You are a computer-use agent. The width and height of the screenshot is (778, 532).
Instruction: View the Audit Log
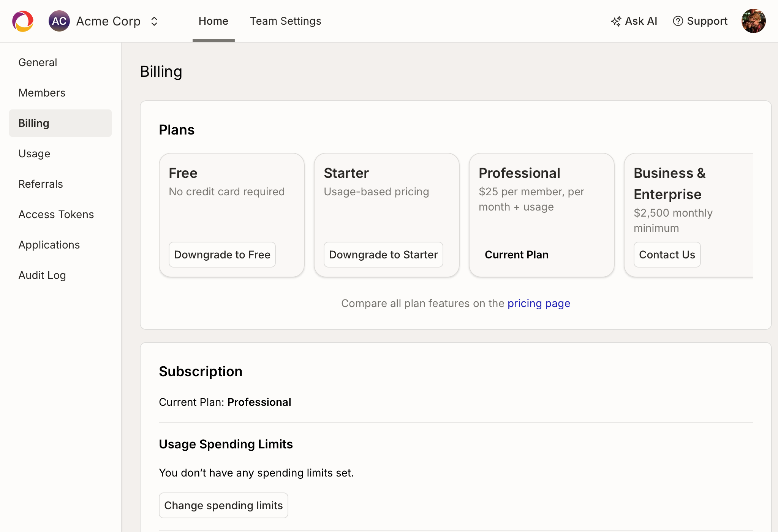point(42,275)
